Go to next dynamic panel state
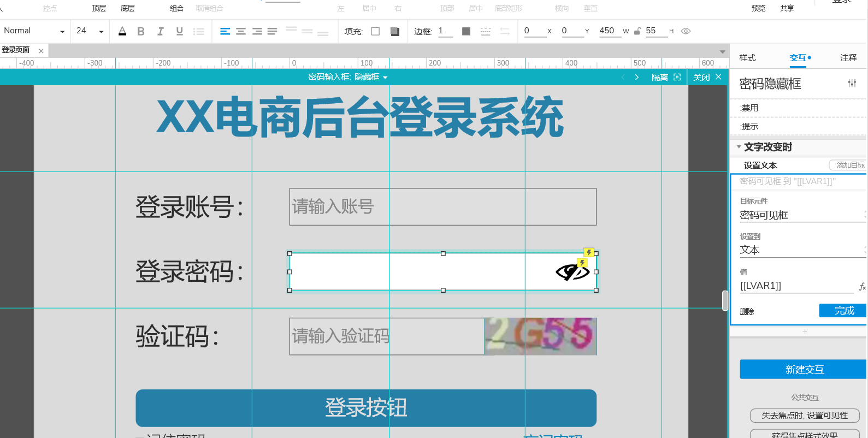Image resolution: width=868 pixels, height=438 pixels. (x=637, y=77)
